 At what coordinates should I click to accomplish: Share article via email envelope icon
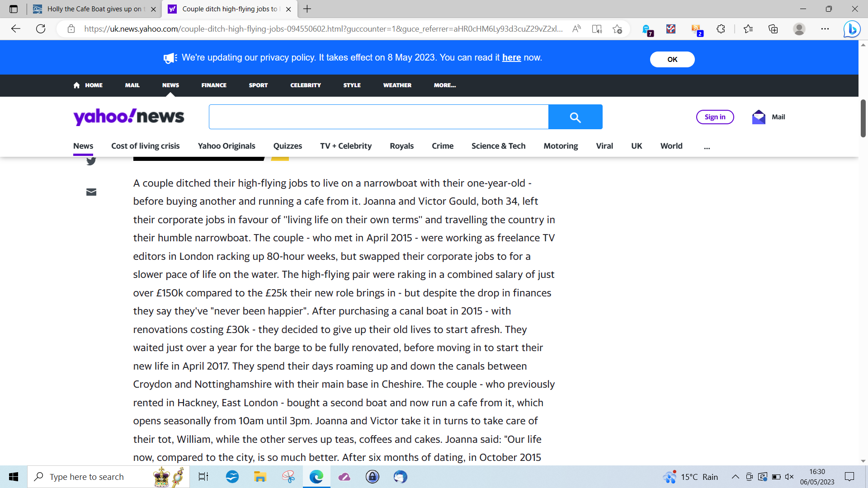(91, 192)
